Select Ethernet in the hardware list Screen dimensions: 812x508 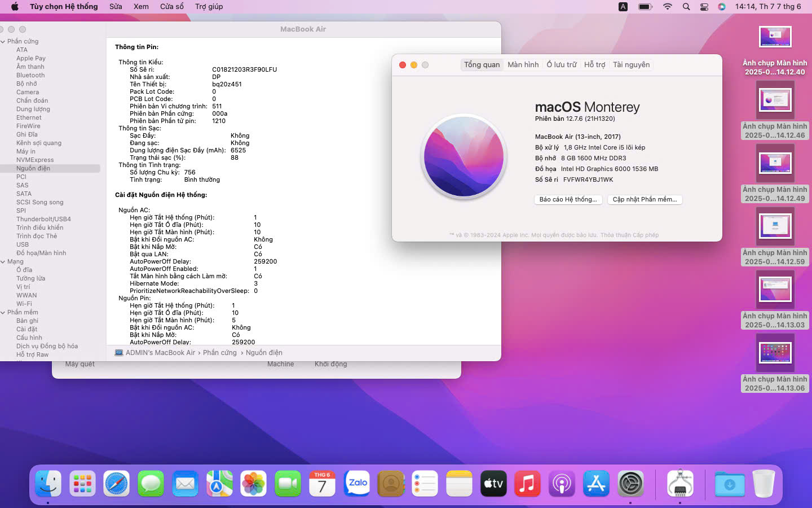click(x=29, y=117)
